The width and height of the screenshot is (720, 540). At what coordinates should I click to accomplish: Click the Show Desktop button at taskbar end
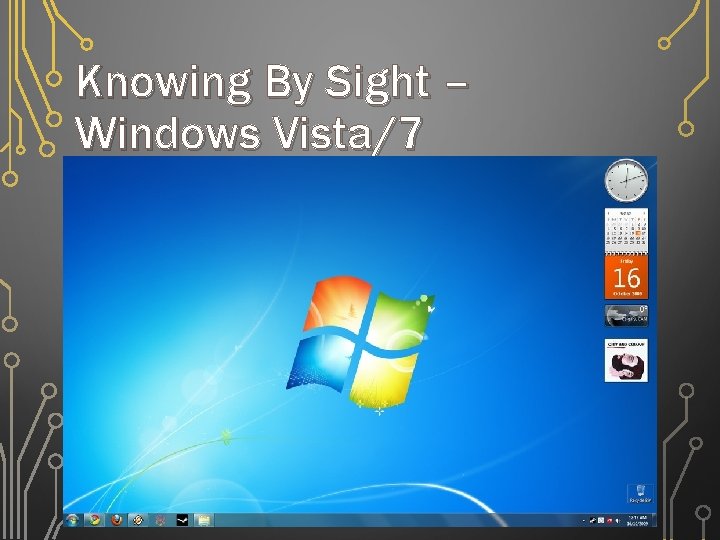654,520
